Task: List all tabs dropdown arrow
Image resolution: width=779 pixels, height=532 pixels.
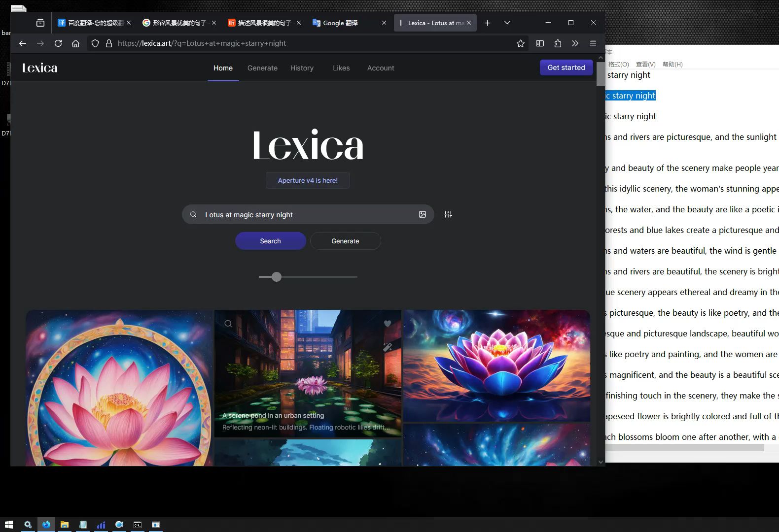Action: 507,23
